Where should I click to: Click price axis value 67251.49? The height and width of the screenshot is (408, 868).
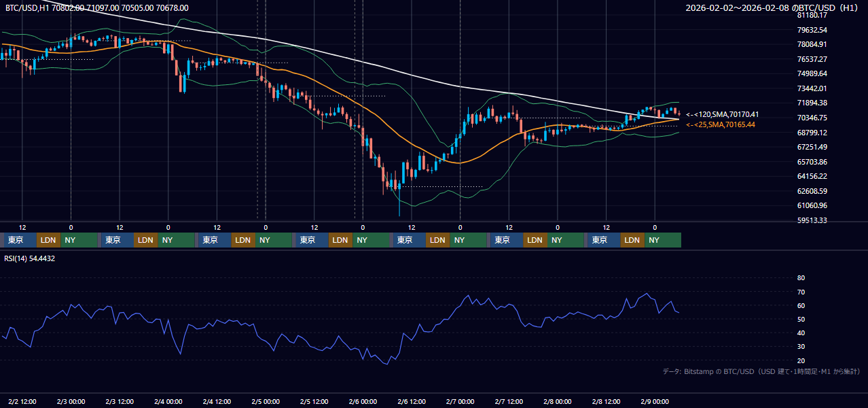pos(812,147)
